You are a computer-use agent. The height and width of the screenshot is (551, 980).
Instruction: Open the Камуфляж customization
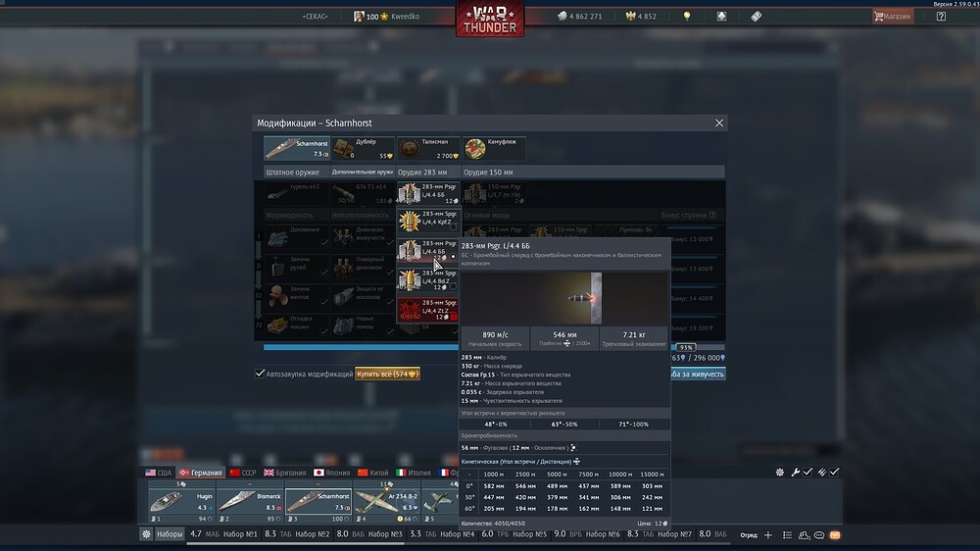[x=494, y=148]
